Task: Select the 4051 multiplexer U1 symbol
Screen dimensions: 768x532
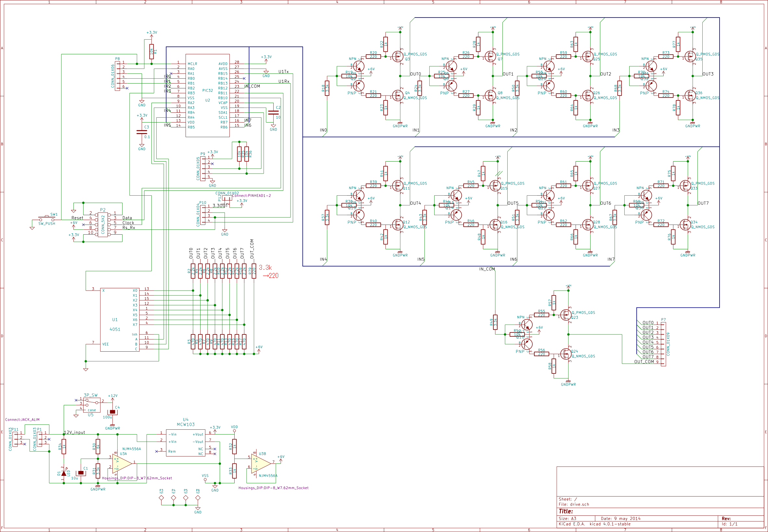Action: point(120,319)
